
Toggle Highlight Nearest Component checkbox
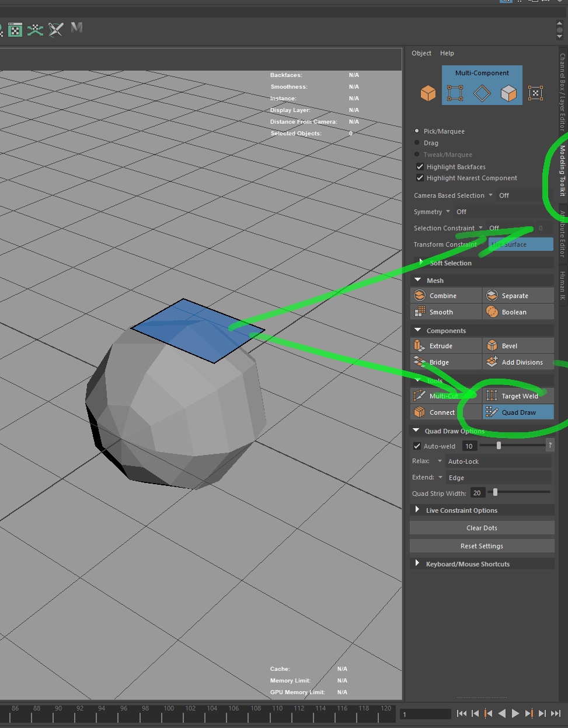[420, 178]
